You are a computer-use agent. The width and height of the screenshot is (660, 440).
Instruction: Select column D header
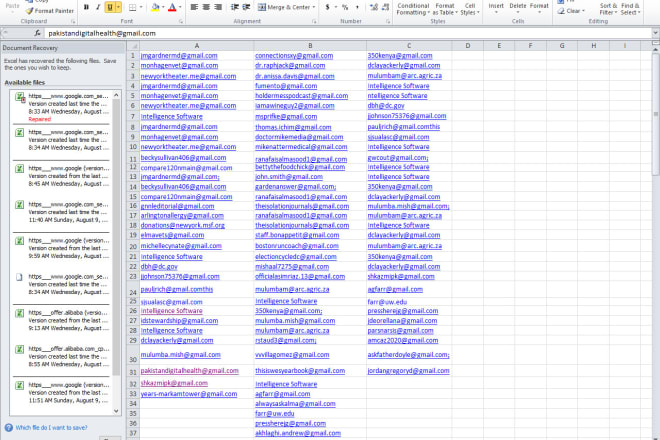pyautogui.click(x=468, y=46)
